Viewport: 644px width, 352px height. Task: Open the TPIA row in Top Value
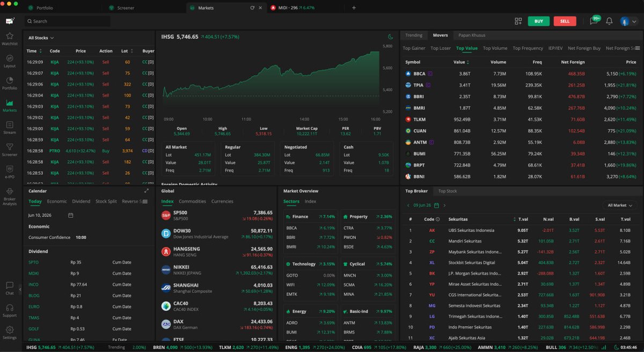522,85
